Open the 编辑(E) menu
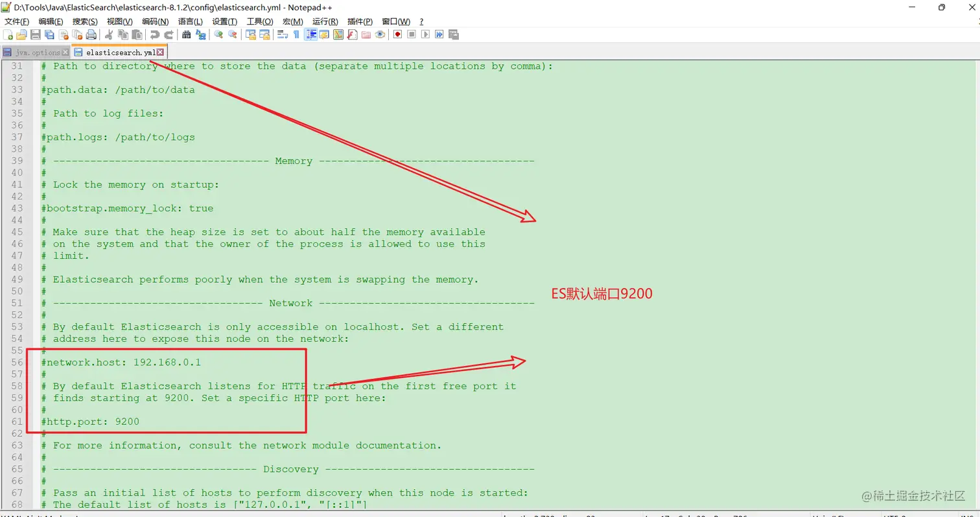 (51, 21)
